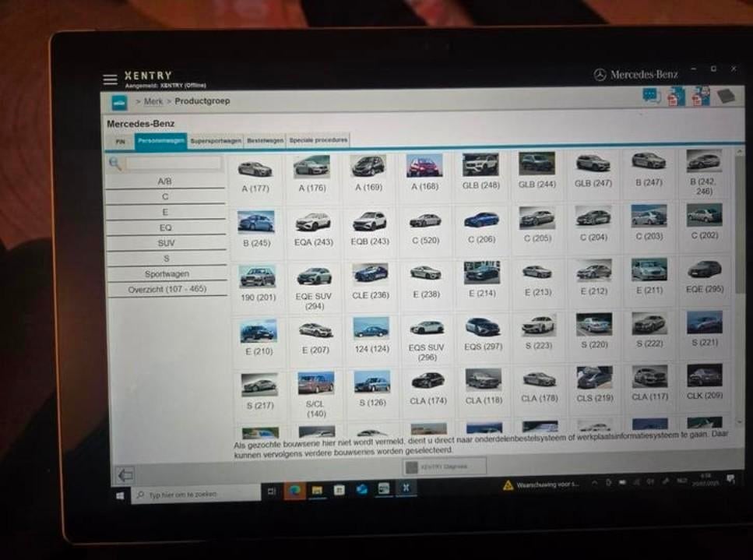Screen dimensions: 753x560
Task: Open the messages chat icon in top toolbar
Action: pos(649,95)
